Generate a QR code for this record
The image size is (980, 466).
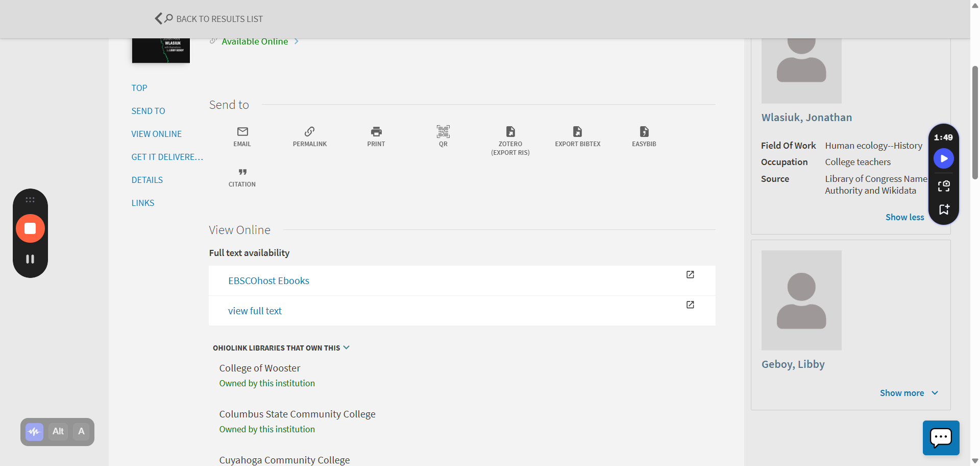coord(443,135)
